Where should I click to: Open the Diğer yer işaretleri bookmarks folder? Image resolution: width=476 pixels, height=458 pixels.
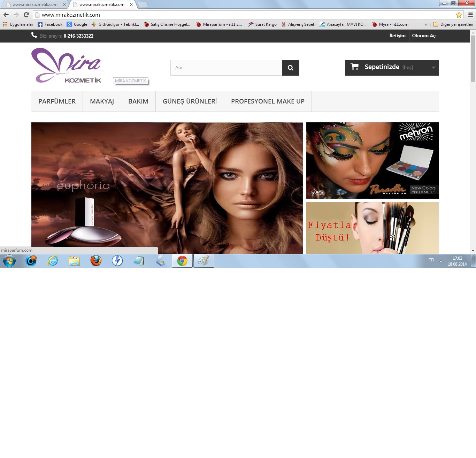(453, 24)
